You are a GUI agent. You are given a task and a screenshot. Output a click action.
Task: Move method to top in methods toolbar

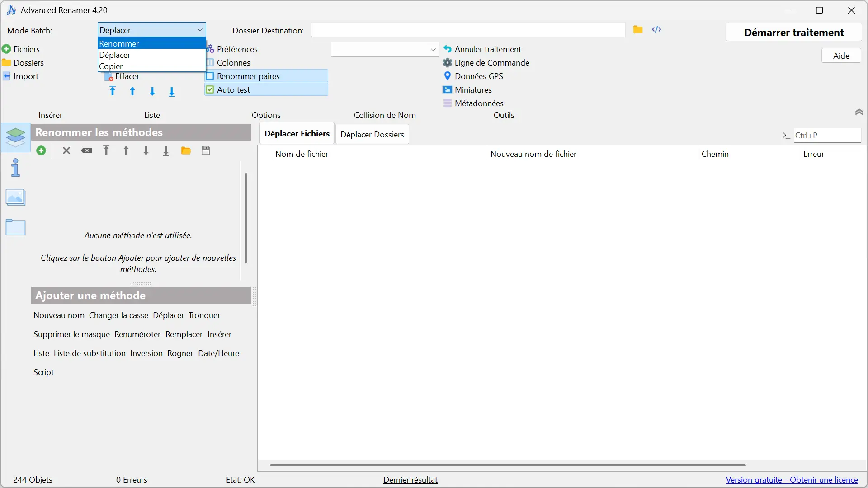pyautogui.click(x=106, y=150)
